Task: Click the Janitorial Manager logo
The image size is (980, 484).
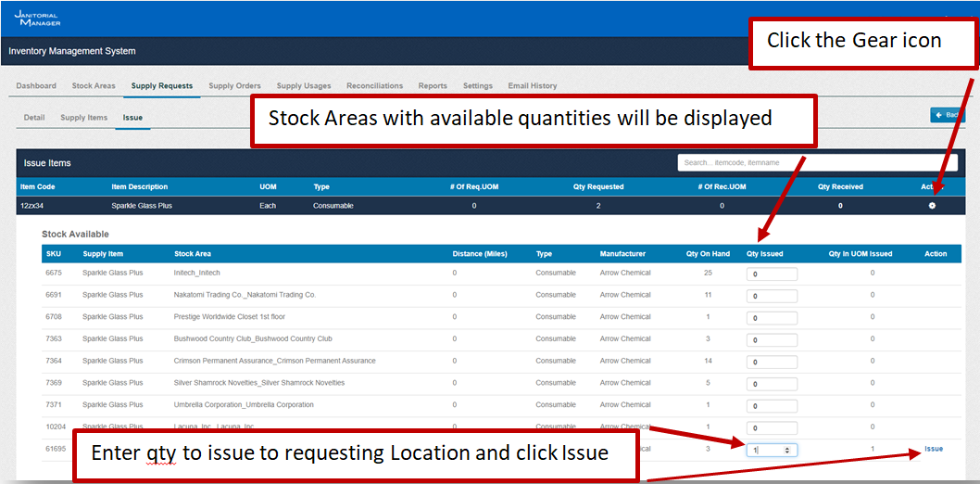Action: click(x=37, y=18)
